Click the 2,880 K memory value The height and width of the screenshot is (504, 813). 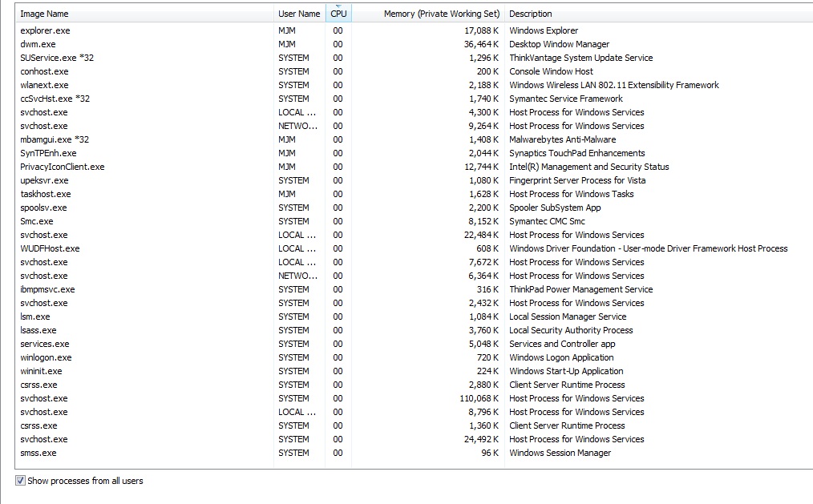tap(483, 385)
